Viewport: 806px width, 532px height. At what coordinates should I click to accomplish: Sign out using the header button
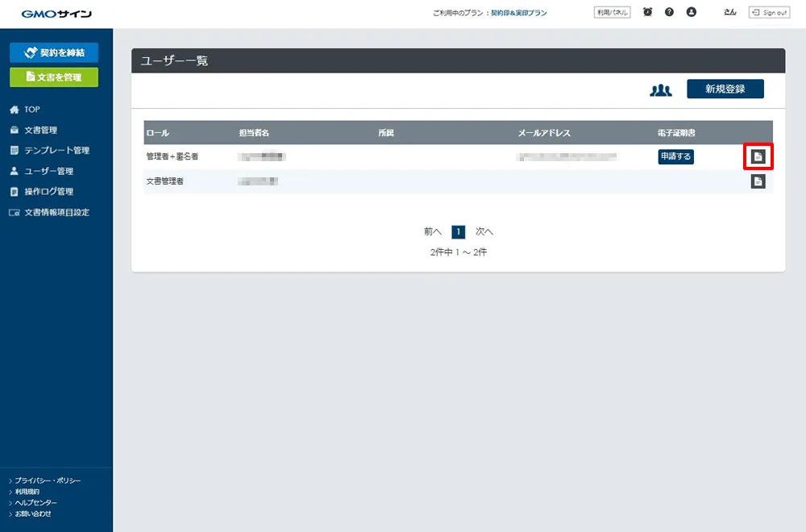point(769,13)
